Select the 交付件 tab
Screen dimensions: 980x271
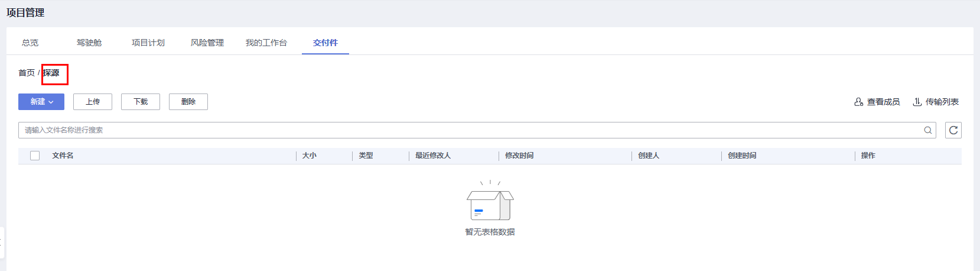325,43
